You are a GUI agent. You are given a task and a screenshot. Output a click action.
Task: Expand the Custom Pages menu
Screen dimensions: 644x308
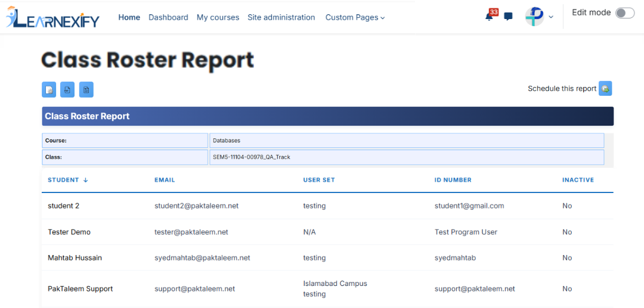pos(355,17)
